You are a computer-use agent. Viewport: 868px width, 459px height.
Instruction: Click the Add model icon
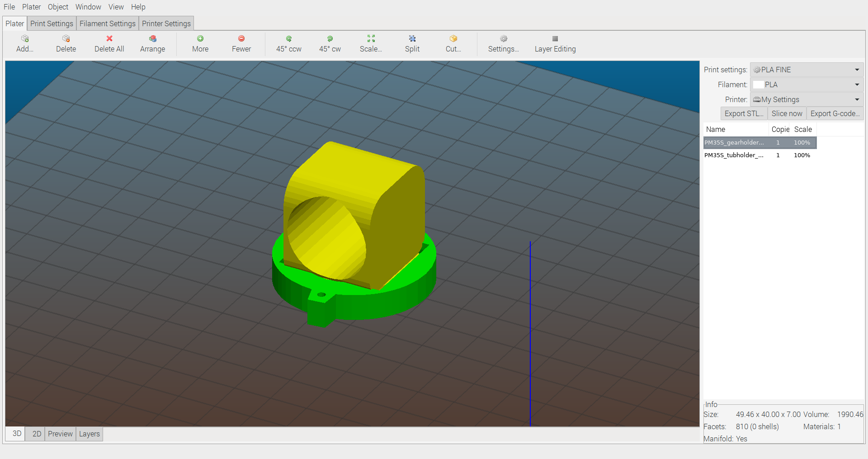coord(25,39)
